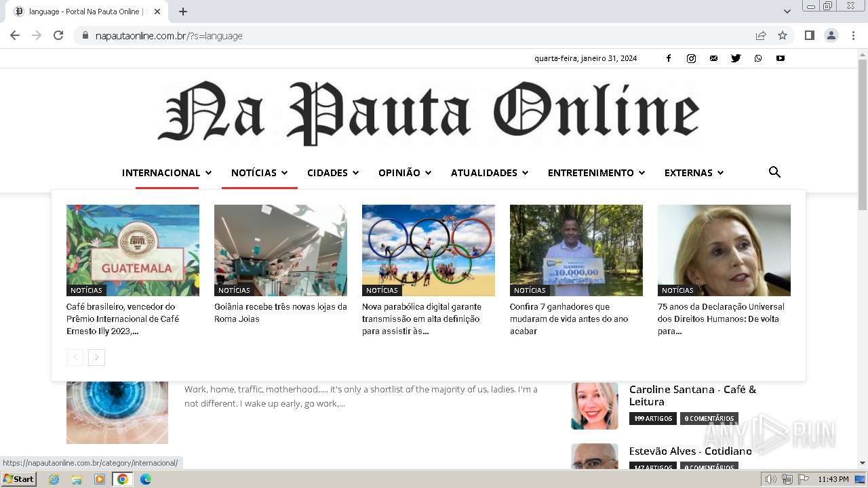The height and width of the screenshot is (488, 868).
Task: Open 'Café brasileiro, vencedor do Prêmio' headline
Action: click(123, 319)
